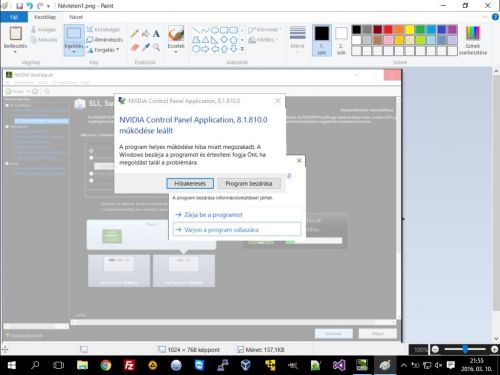Switch to the Kezdőlap ribbon tab
Screen dimensions: 500x375
pyautogui.click(x=45, y=17)
